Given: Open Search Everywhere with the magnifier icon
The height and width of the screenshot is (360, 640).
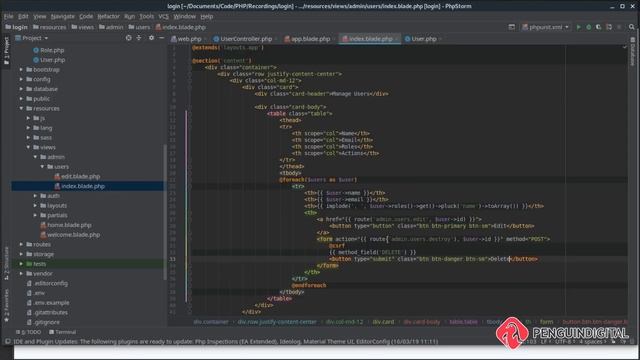Looking at the screenshot, I should (631, 27).
